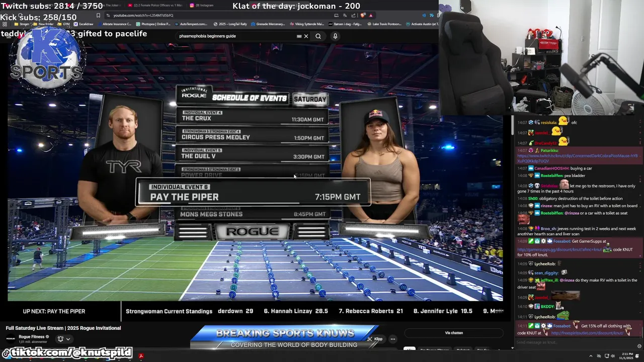Open the AutoTempest.com bookmark
This screenshot has height=362, width=644.
[x=191, y=24]
